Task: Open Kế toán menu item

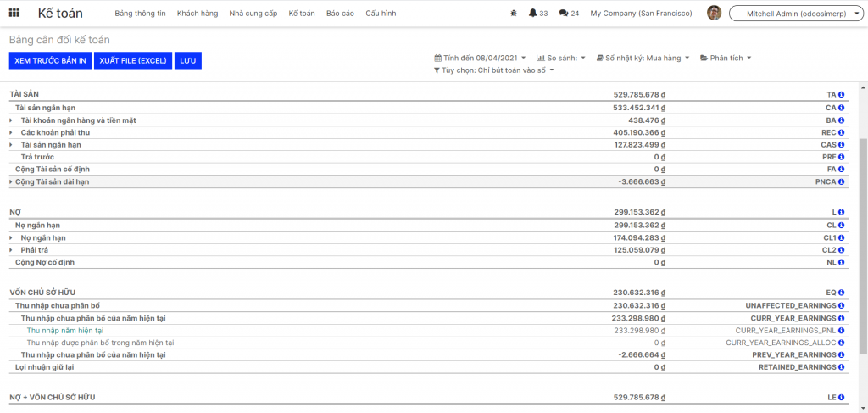Action: tap(302, 14)
